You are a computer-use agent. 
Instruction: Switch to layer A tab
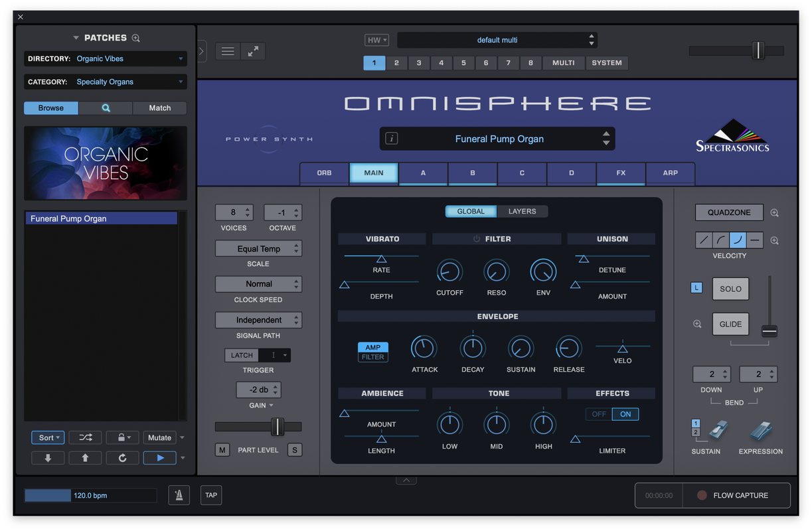[x=423, y=173]
